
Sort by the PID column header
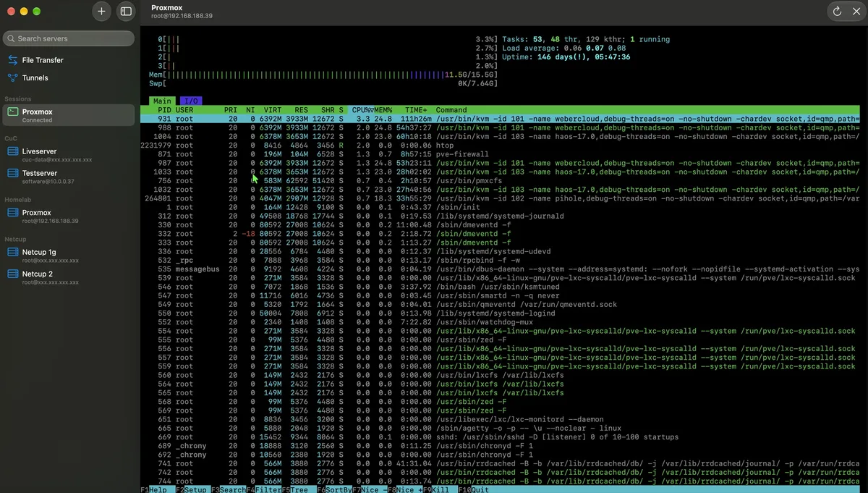pos(165,110)
